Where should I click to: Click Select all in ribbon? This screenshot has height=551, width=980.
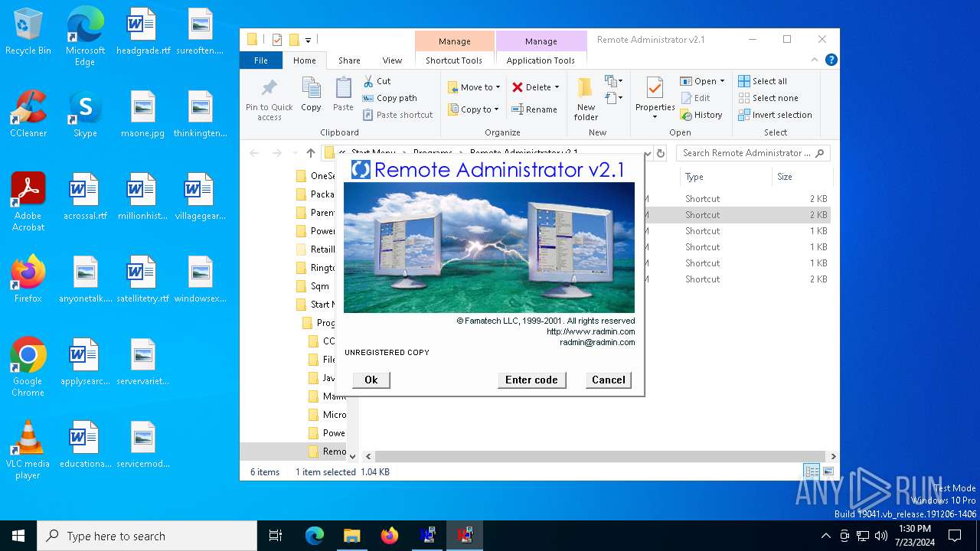point(763,81)
